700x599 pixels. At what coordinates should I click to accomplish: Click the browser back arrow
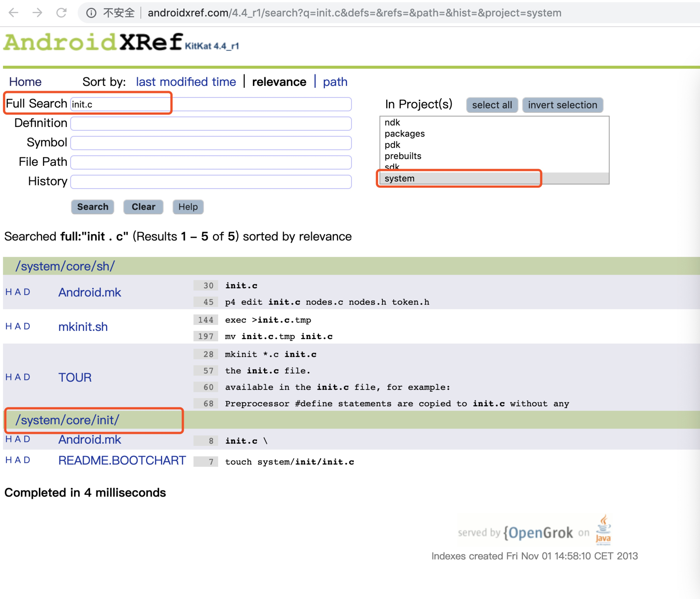tap(13, 13)
